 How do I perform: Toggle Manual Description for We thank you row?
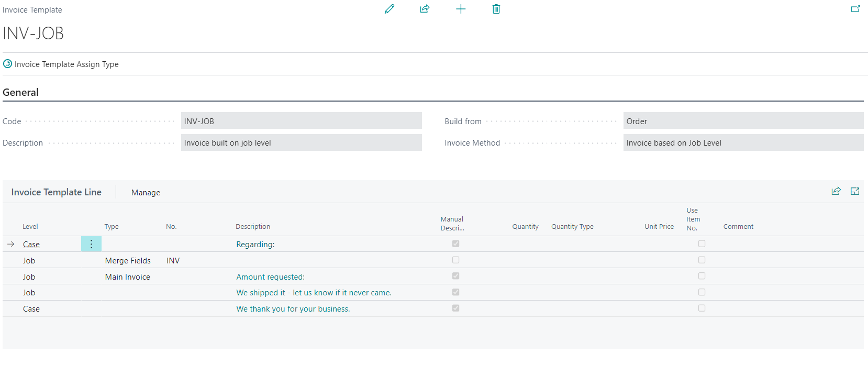455,308
